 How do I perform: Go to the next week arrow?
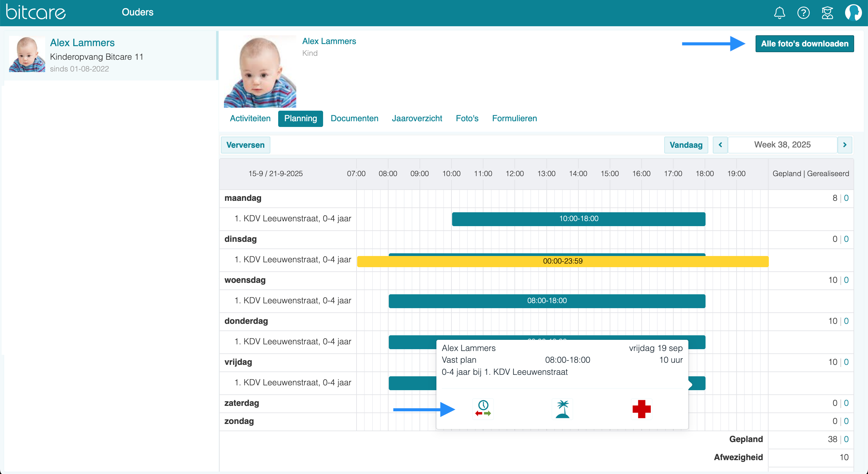[844, 145]
